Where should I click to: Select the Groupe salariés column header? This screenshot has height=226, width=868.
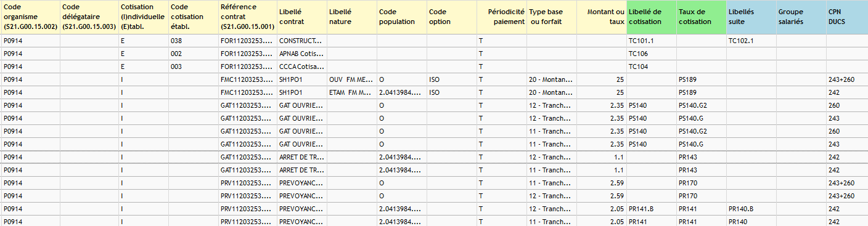point(801,17)
